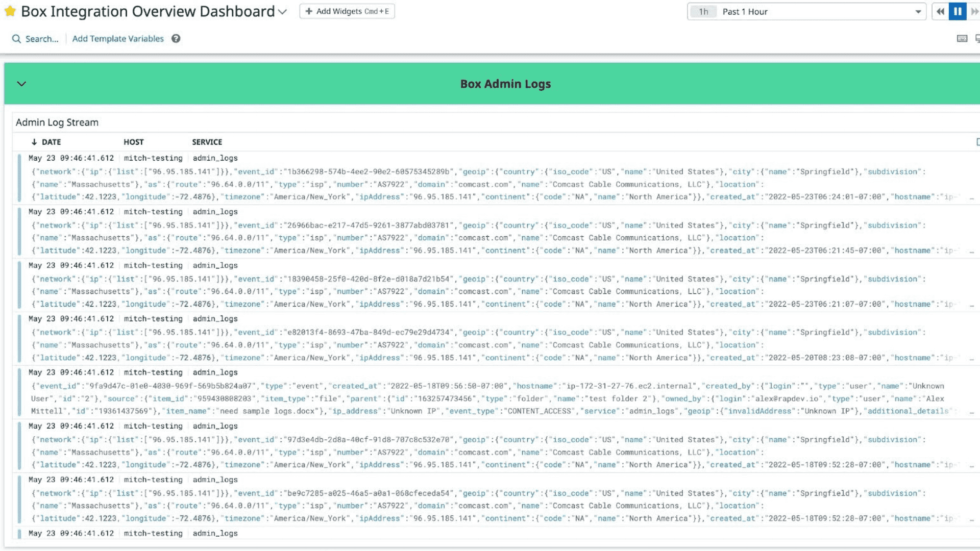
Task: Step the time frame forward
Action: [974, 11]
